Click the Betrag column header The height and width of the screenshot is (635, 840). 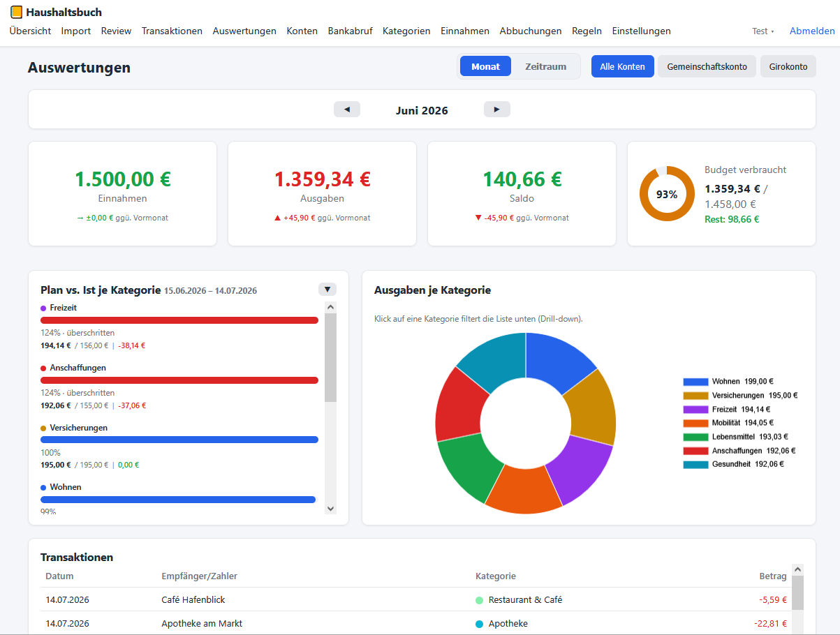(x=773, y=576)
